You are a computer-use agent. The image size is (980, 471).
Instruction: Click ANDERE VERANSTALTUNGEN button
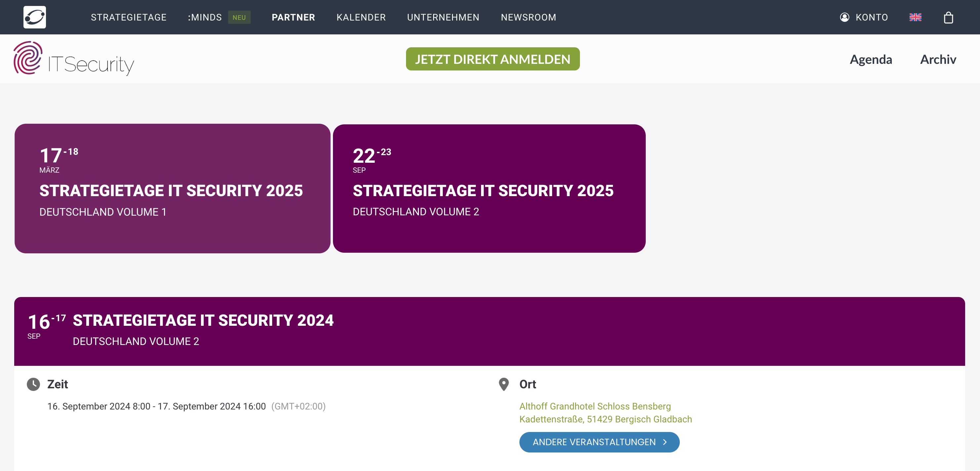[599, 442]
